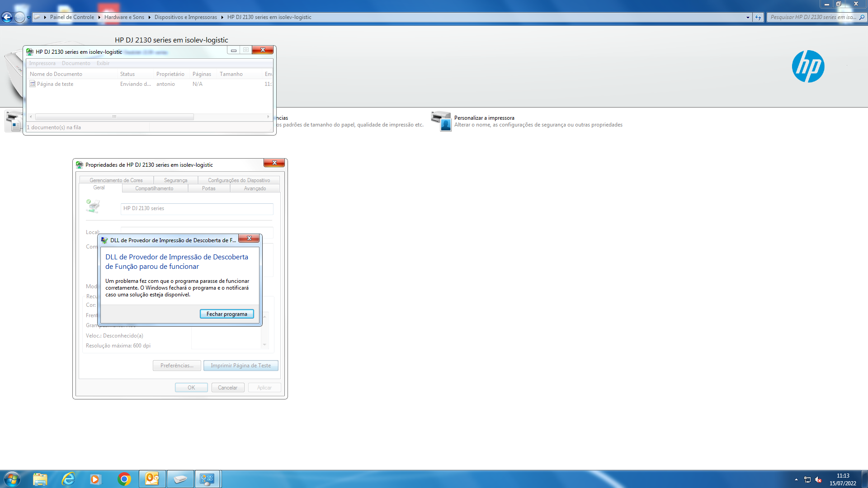Click OK in printer properties
This screenshot has height=488, width=868.
tap(191, 388)
